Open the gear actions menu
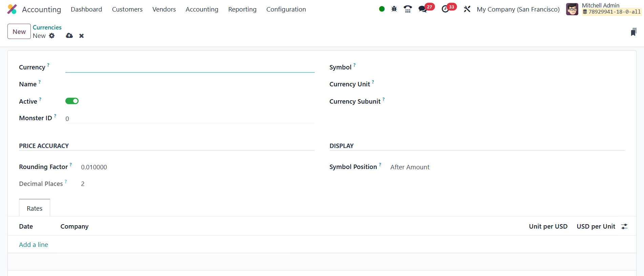644x276 pixels. (x=52, y=36)
